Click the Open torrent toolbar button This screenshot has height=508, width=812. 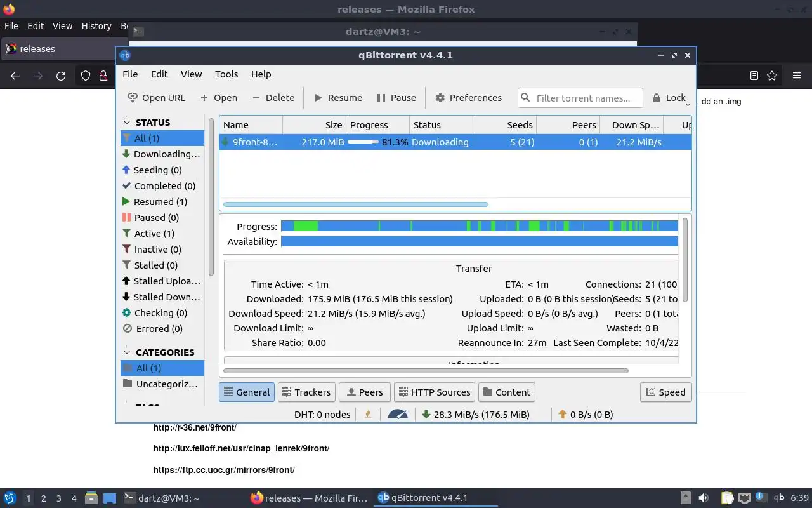[x=219, y=98]
